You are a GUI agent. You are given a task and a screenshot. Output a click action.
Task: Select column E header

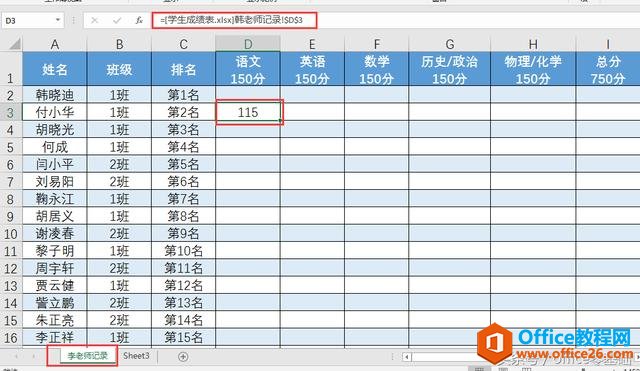coord(312,44)
